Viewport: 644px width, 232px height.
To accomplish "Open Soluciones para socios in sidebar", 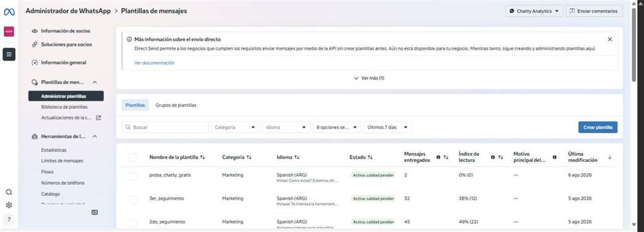I will point(66,45).
